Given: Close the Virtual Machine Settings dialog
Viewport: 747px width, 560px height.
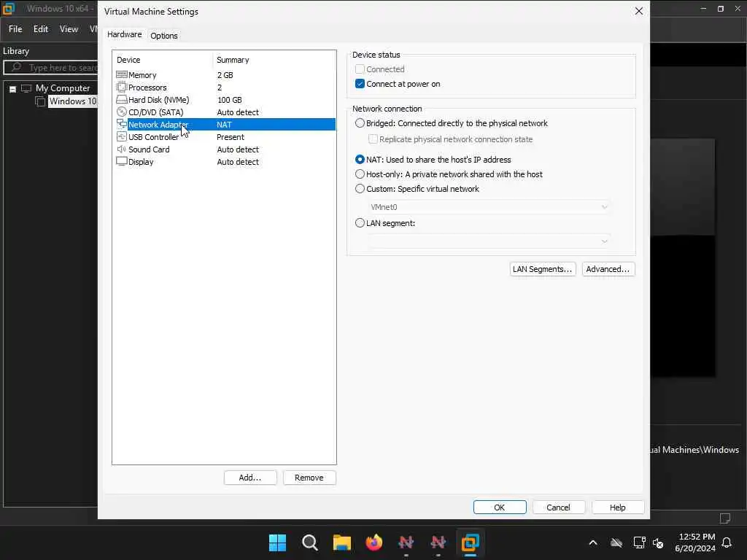Looking at the screenshot, I should [639, 11].
